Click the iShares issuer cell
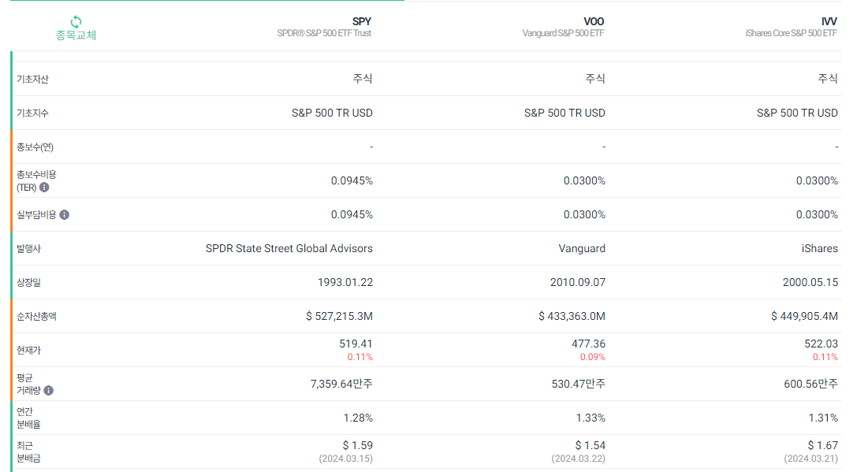 (820, 248)
